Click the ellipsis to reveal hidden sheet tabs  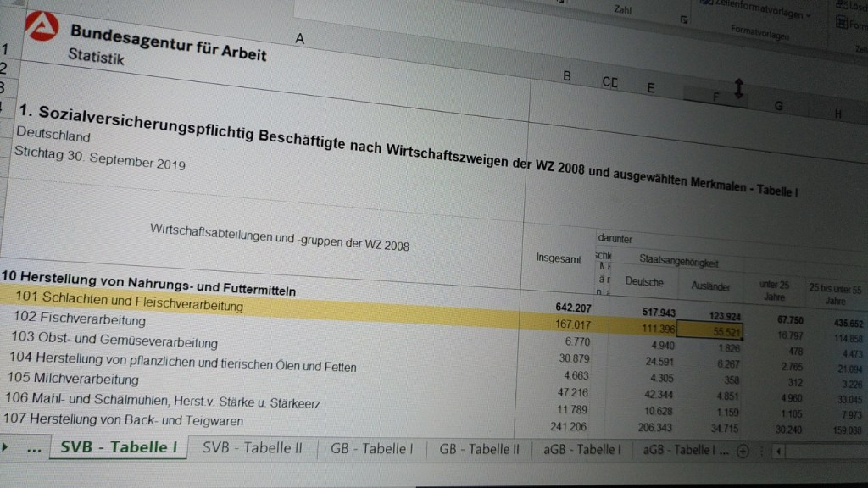click(34, 449)
